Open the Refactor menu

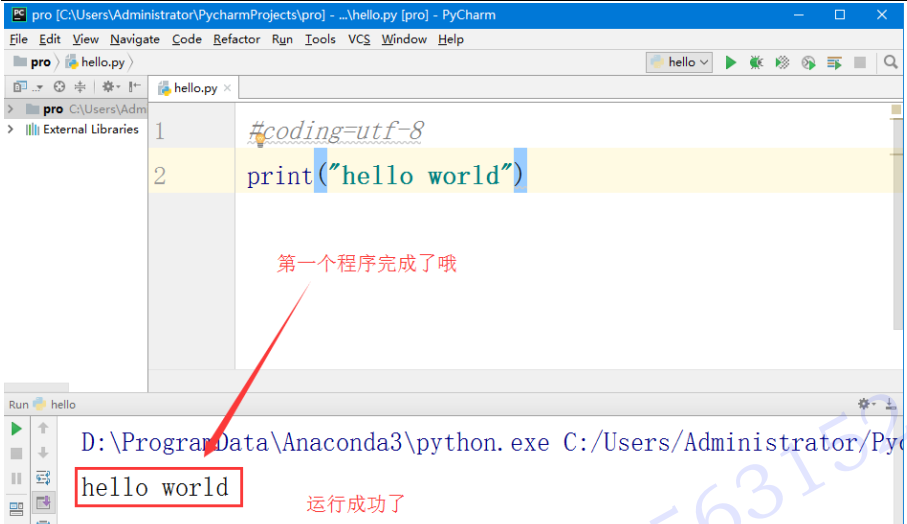coord(237,39)
